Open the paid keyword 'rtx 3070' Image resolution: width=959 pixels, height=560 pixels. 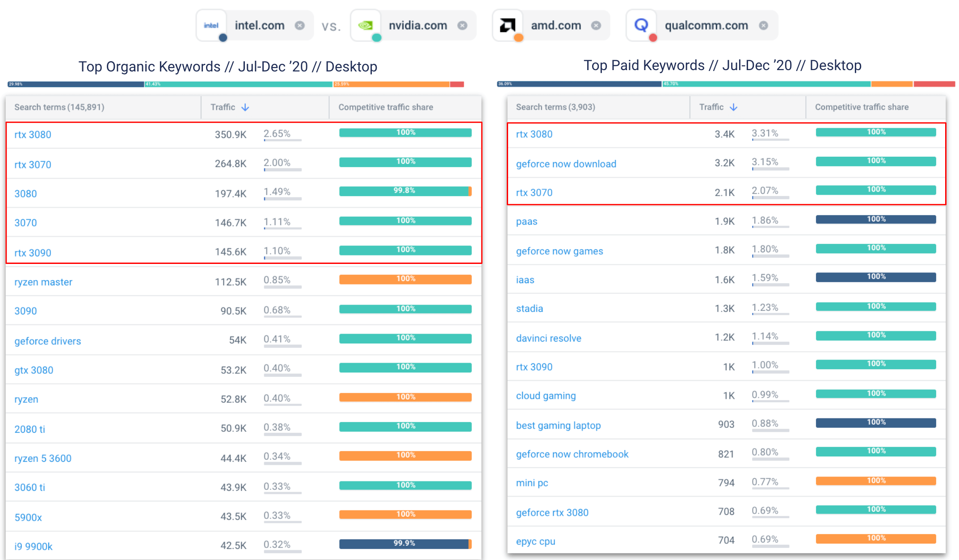[534, 192]
